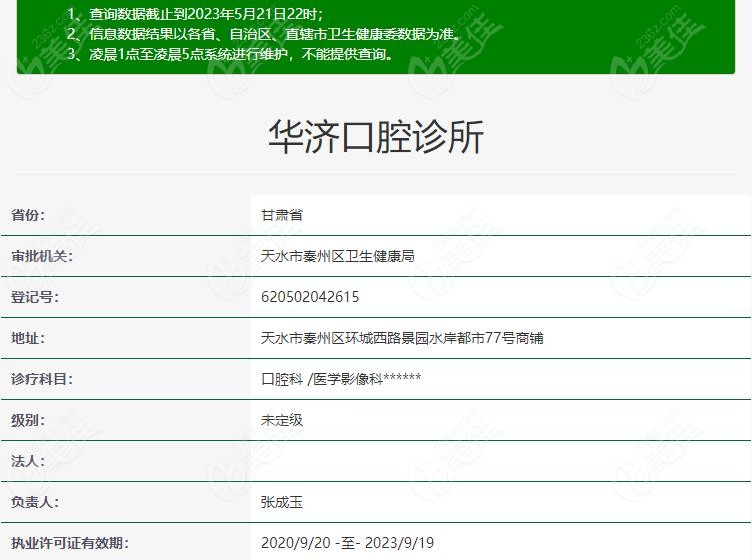The width and height of the screenshot is (752, 560).
Task: Select the departments value 口腔科 /医学影像科
Action: click(340, 379)
